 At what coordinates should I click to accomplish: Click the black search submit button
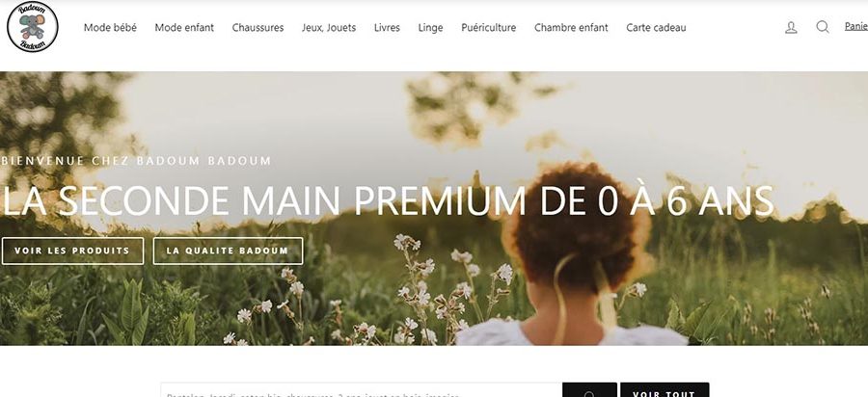pos(589,390)
